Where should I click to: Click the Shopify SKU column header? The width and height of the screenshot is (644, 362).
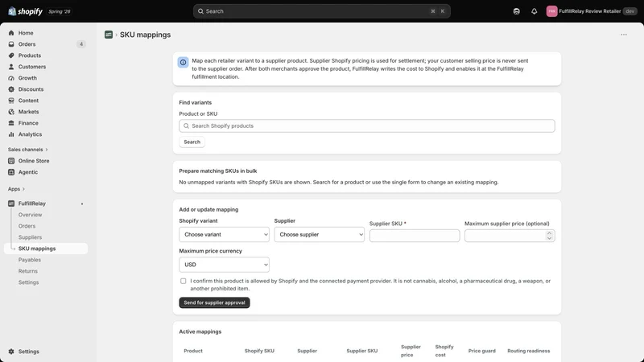259,351
